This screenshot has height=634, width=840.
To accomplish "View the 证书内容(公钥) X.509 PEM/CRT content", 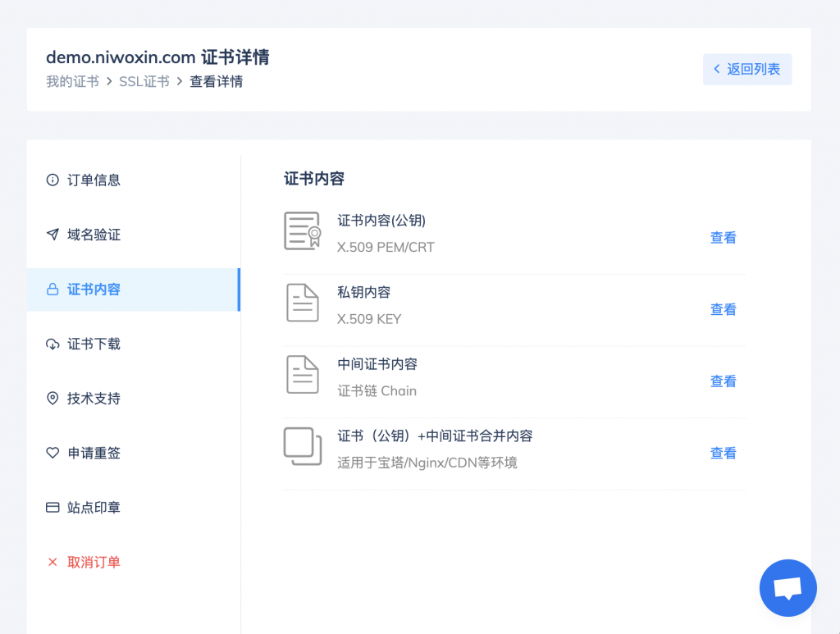I will pos(723,238).
